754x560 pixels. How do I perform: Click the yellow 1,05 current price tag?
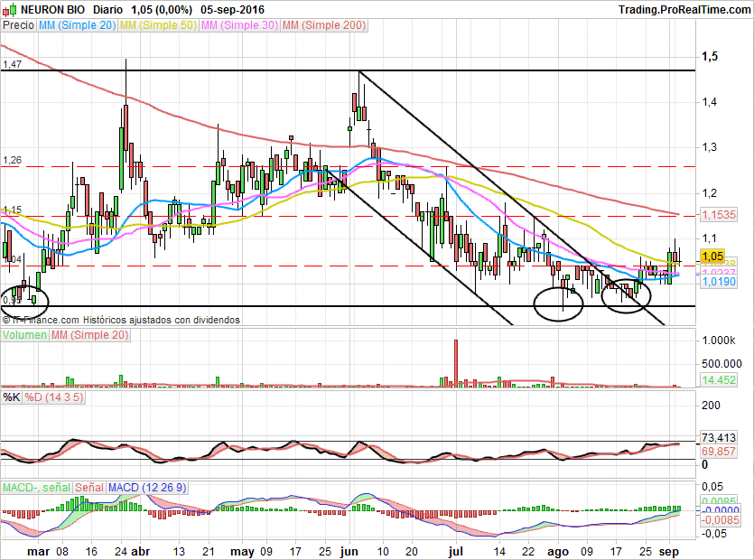712,257
